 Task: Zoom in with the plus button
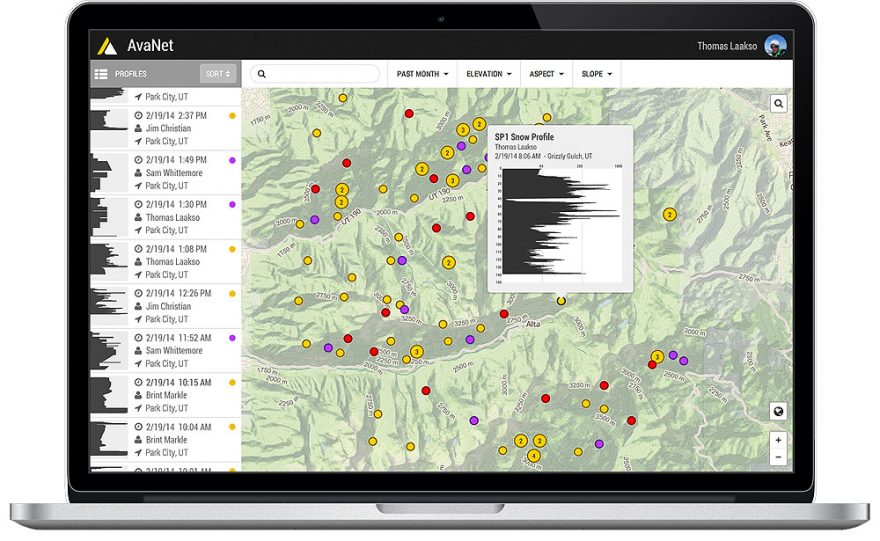click(x=778, y=440)
